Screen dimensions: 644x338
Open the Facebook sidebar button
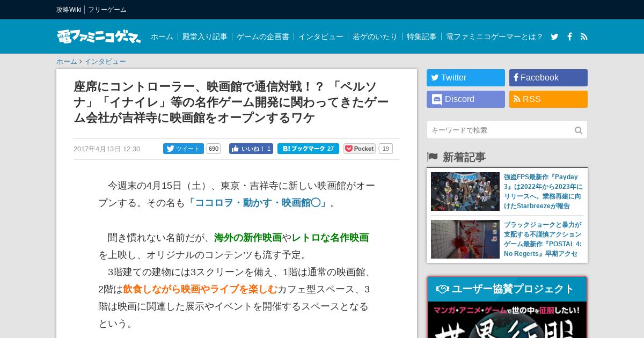(x=548, y=78)
